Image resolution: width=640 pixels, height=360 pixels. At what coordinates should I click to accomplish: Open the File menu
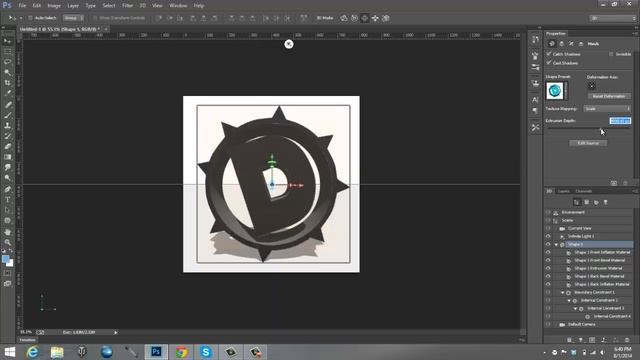22,6
